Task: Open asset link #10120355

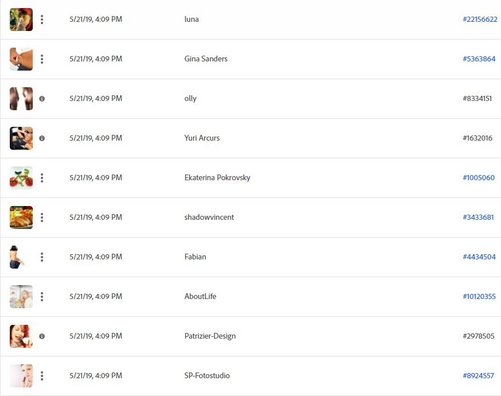Action: (479, 296)
